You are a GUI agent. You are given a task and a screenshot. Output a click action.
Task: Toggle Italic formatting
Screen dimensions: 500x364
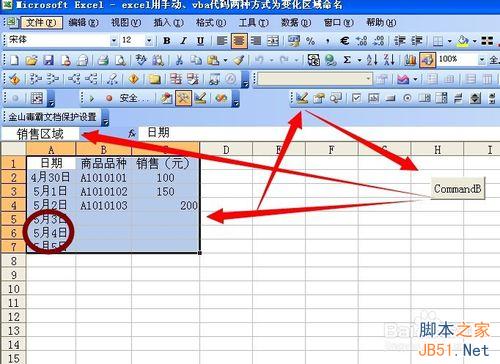coord(183,41)
